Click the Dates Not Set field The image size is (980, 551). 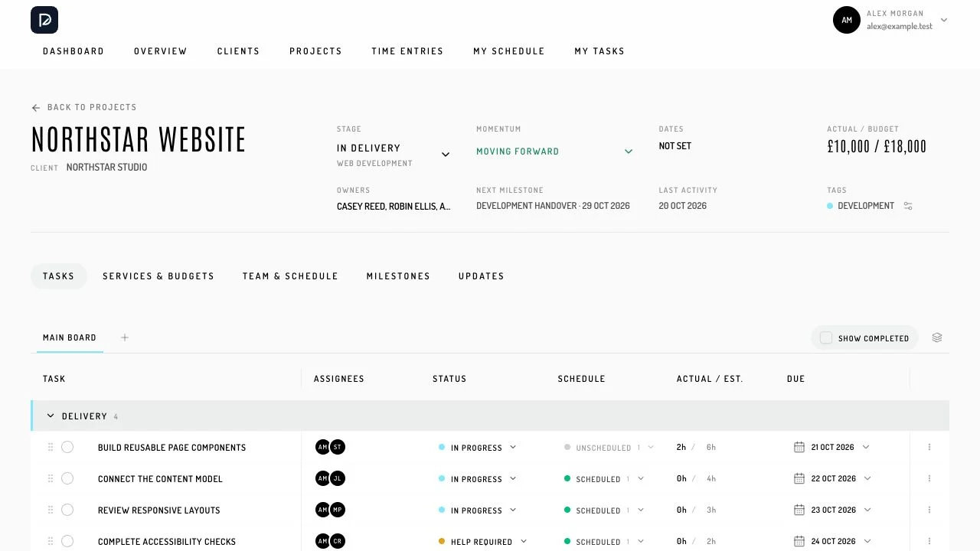[675, 146]
